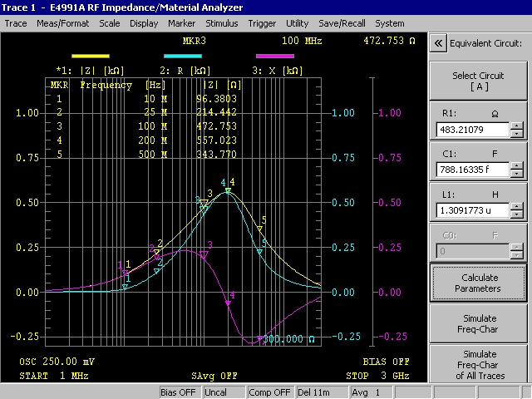Open the Utility menu
This screenshot has width=532, height=399.
coord(297,23)
